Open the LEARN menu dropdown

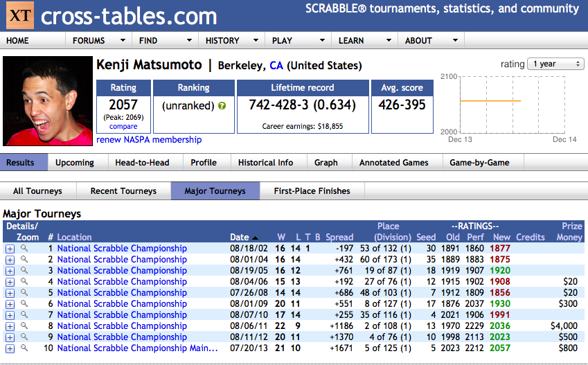(364, 40)
